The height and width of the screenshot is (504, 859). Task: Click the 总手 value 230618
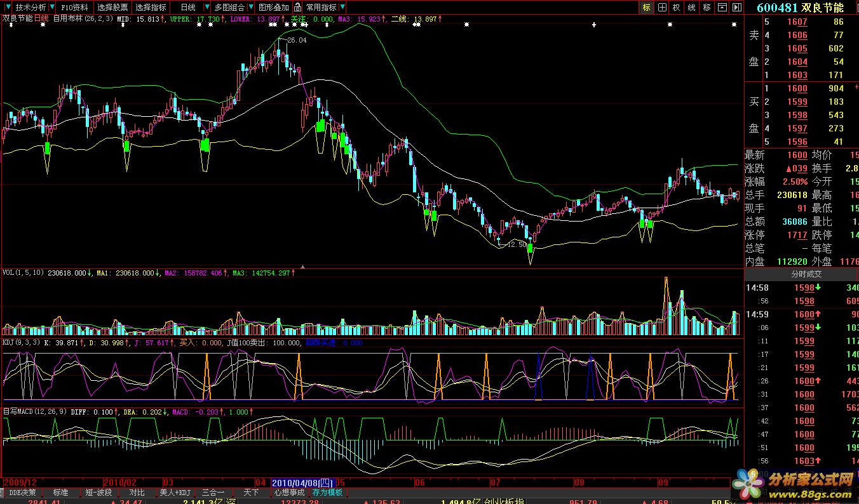792,196
